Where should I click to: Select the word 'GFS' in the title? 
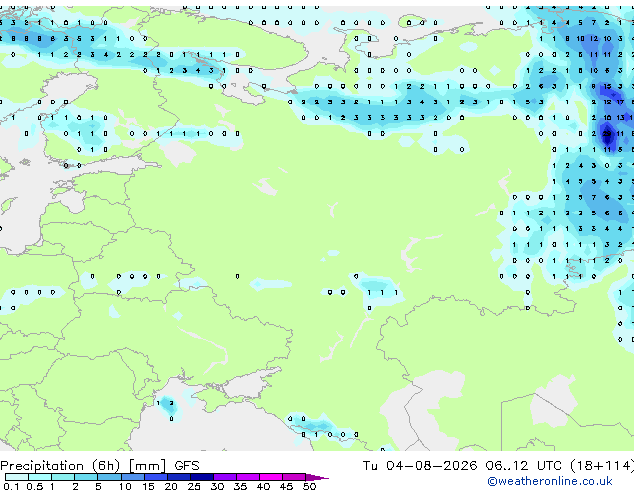tap(187, 466)
